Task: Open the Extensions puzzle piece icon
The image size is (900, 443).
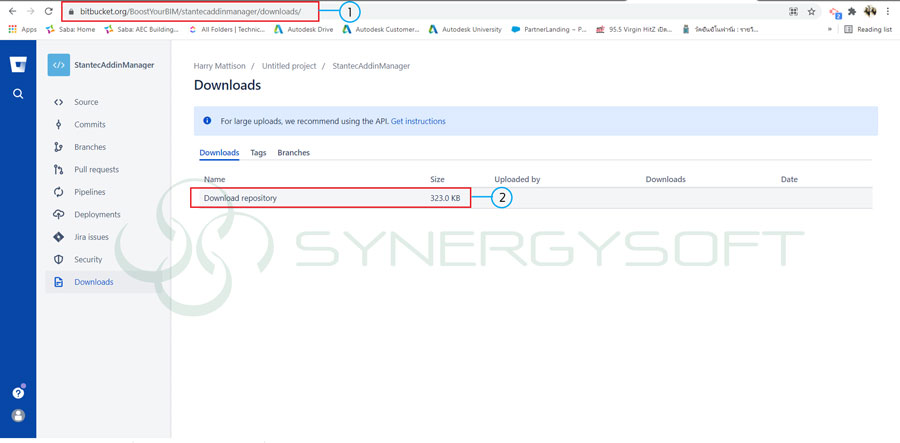Action: point(852,11)
